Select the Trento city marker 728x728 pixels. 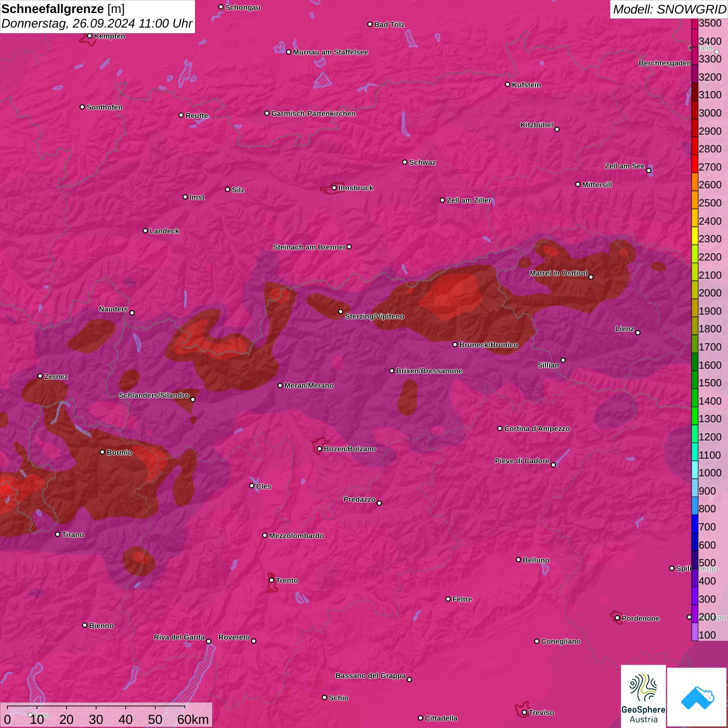pyautogui.click(x=271, y=580)
